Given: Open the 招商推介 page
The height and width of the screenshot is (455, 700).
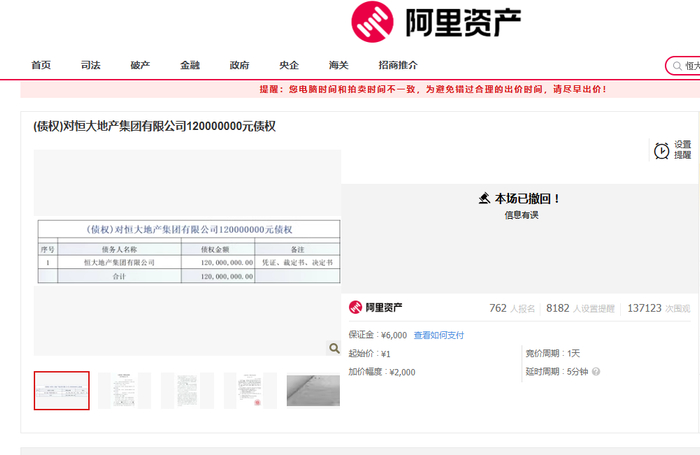Looking at the screenshot, I should point(398,65).
